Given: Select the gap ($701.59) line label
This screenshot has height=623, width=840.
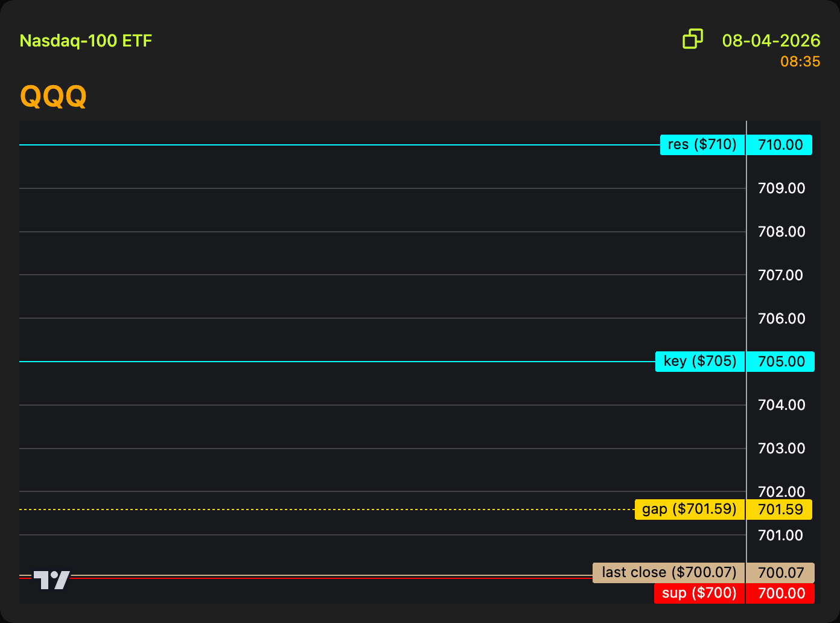Looking at the screenshot, I should coord(690,510).
